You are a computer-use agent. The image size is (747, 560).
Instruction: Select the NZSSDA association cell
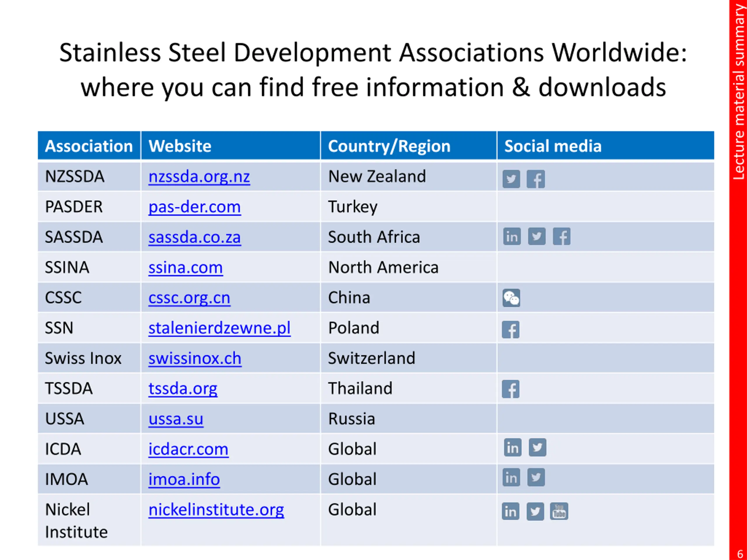pyautogui.click(x=89, y=177)
